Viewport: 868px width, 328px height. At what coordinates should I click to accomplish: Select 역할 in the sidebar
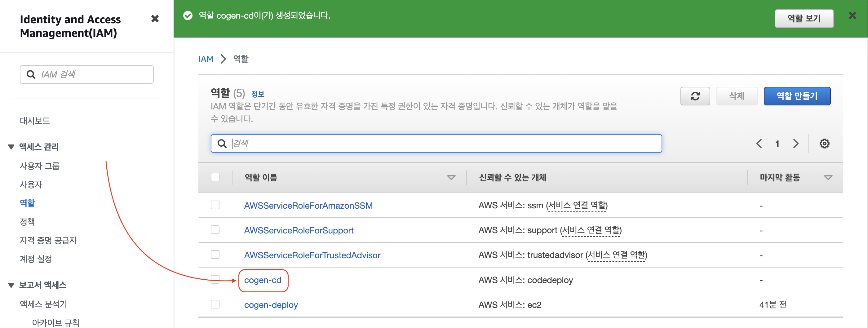pyautogui.click(x=27, y=203)
